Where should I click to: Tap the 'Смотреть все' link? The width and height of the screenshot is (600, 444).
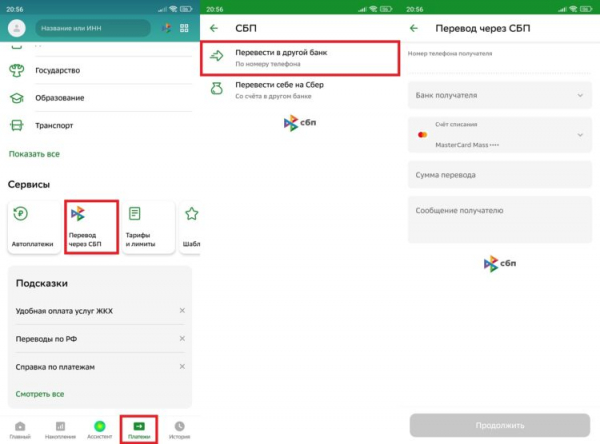[x=40, y=394]
